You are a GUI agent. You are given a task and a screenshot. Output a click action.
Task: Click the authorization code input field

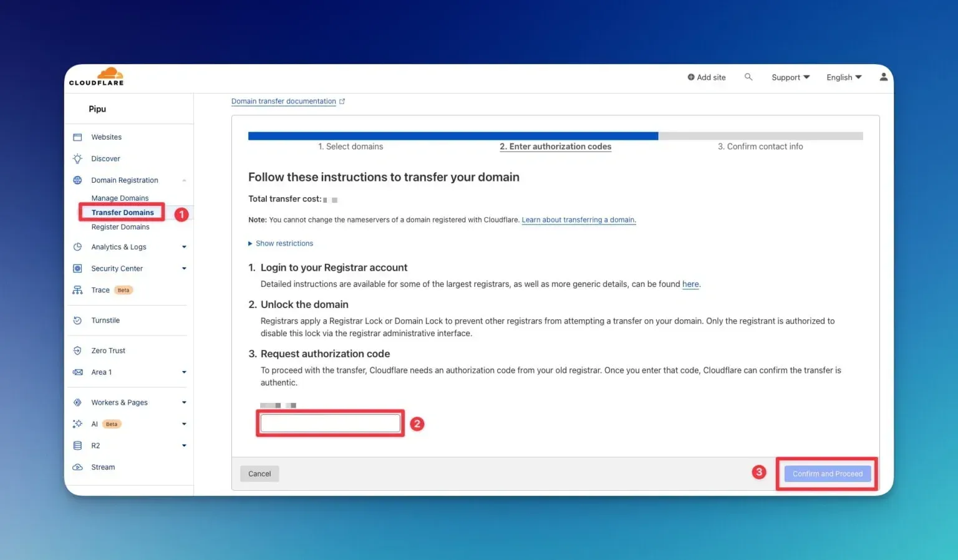(330, 423)
